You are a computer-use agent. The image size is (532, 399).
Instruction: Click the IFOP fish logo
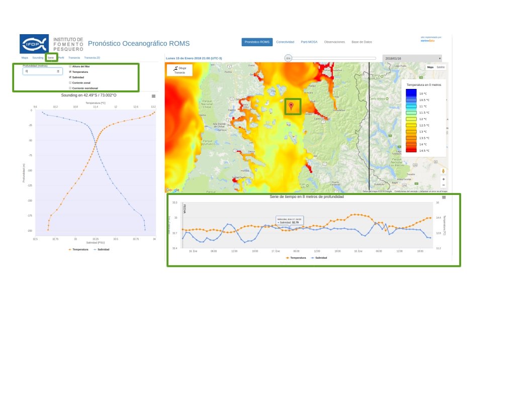[34, 44]
